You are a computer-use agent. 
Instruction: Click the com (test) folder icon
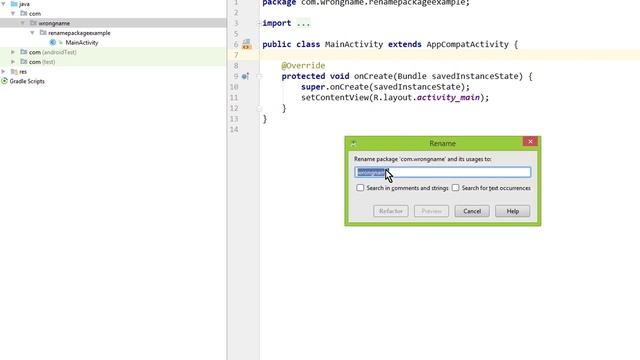click(24, 62)
